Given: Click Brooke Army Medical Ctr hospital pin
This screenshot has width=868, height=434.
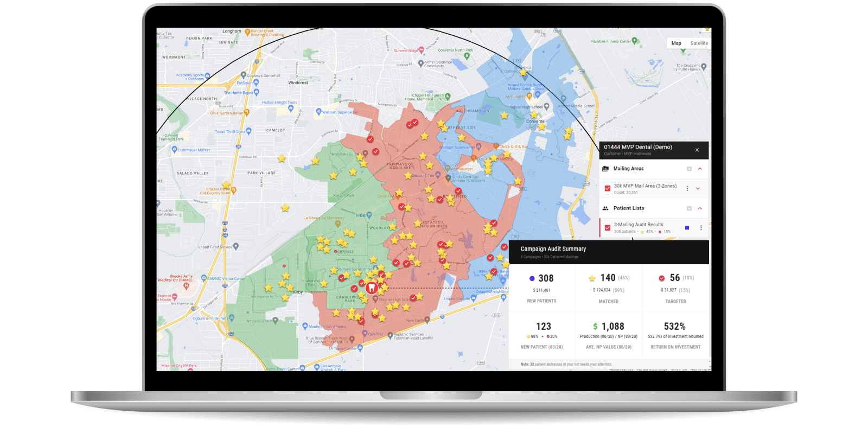Looking at the screenshot, I should tap(186, 285).
